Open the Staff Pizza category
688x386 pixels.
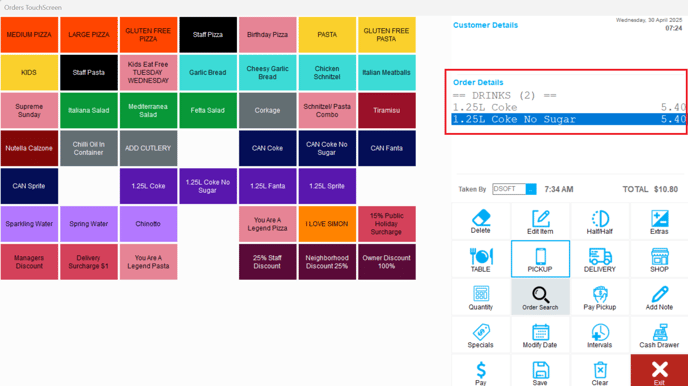[x=208, y=35]
